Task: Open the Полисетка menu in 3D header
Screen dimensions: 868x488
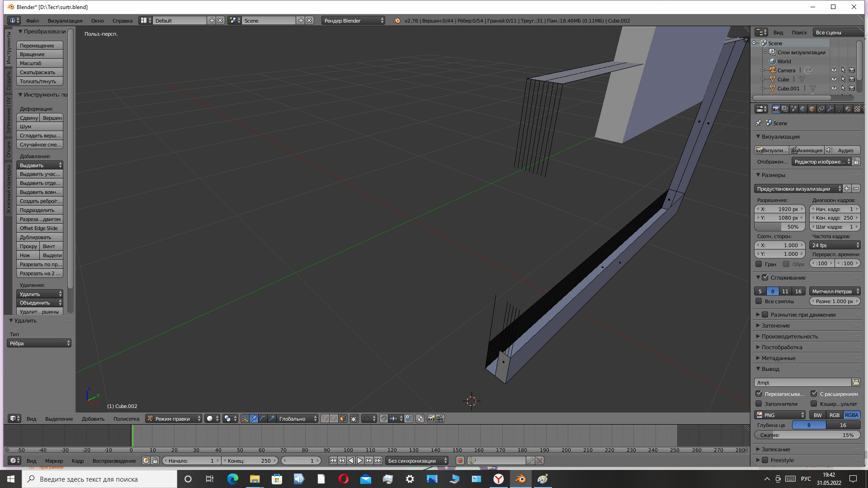Action: pos(126,419)
